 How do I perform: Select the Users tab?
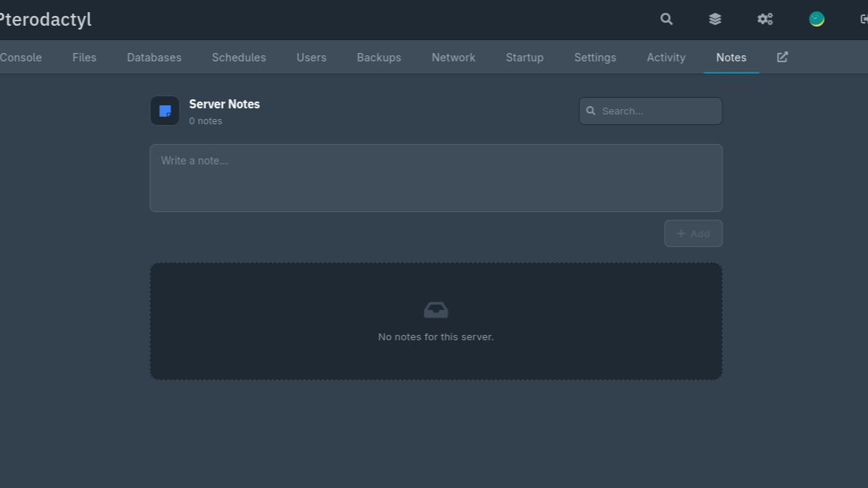(312, 58)
